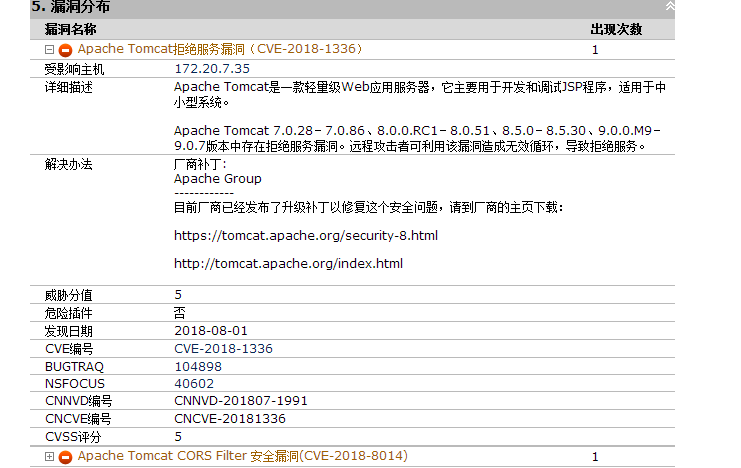This screenshot has height=468, width=741.
Task: Click the 详细描述 label
Action: pyautogui.click(x=69, y=87)
